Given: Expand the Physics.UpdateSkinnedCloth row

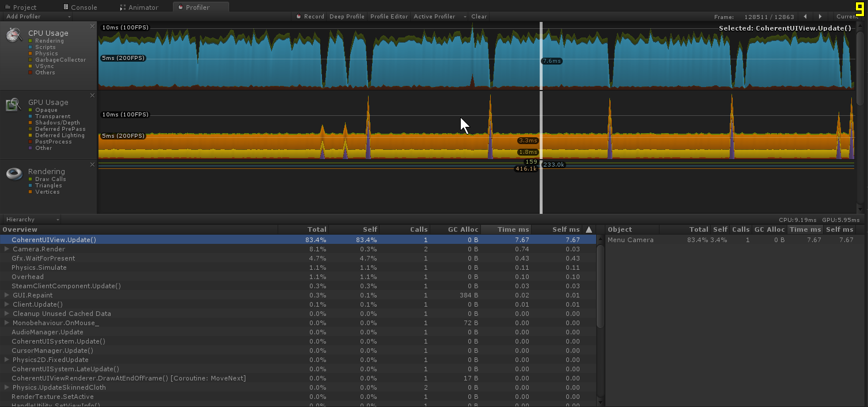Looking at the screenshot, I should coord(7,387).
